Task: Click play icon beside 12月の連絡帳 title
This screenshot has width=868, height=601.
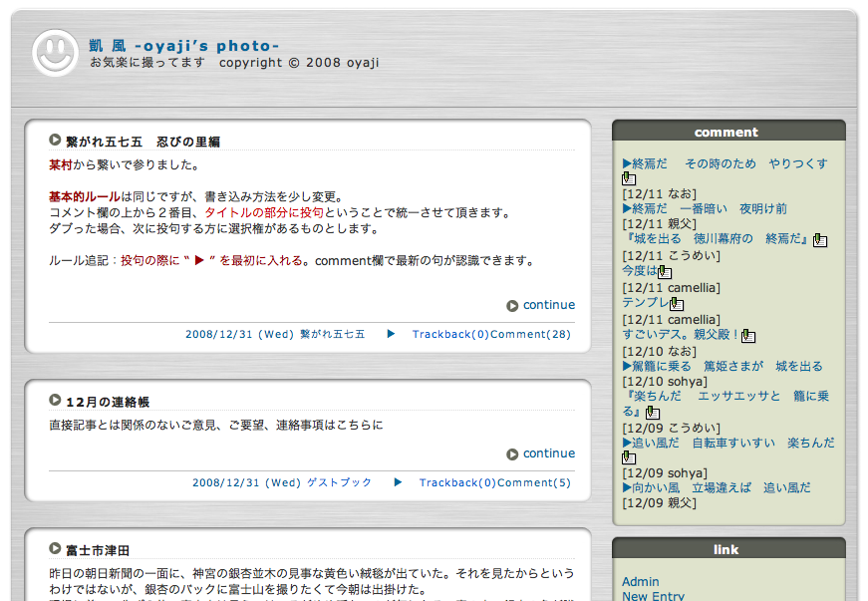Action: (x=55, y=400)
